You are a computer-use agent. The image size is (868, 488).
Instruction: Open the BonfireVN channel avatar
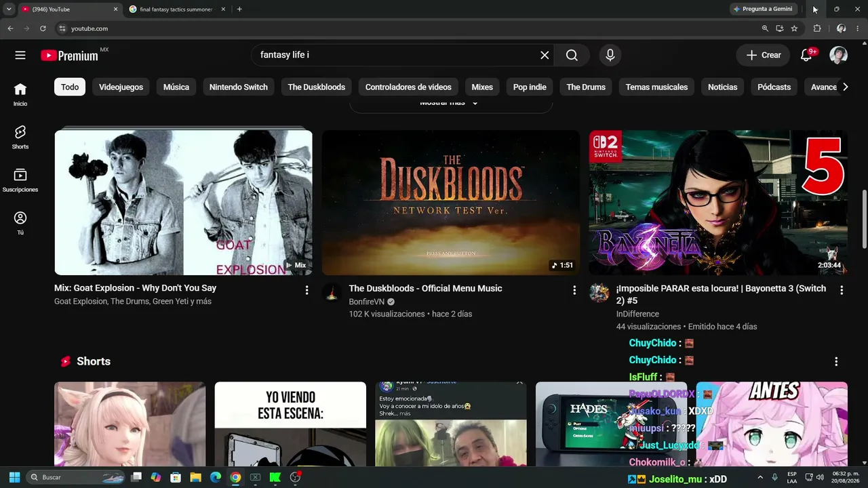pos(332,293)
